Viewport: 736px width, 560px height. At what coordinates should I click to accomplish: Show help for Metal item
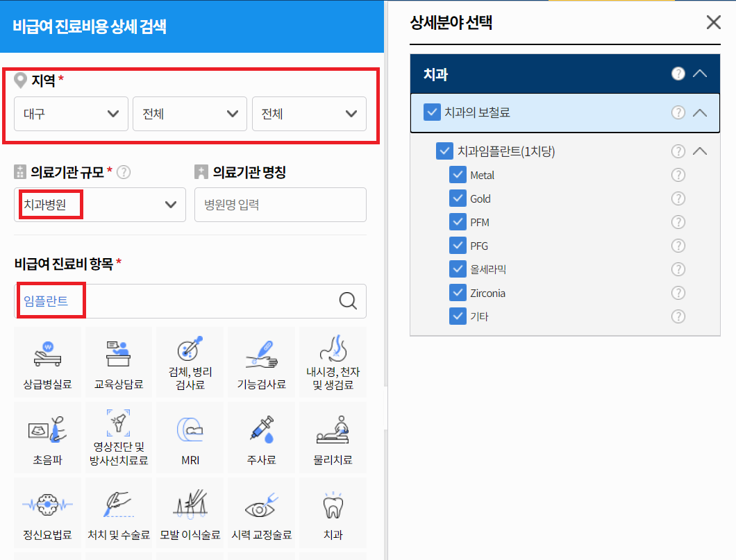(678, 175)
